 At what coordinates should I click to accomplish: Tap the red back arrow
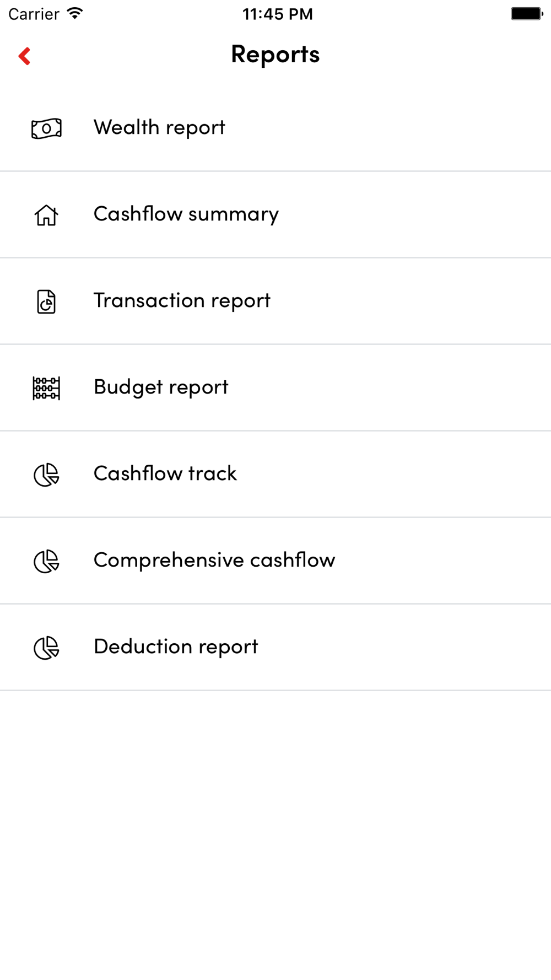pos(24,56)
